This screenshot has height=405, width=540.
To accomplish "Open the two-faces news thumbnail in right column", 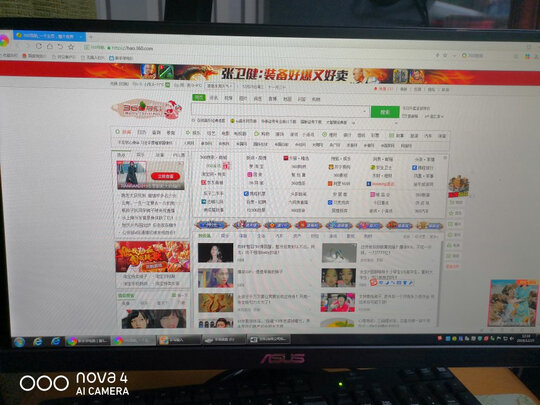I will (x=338, y=278).
